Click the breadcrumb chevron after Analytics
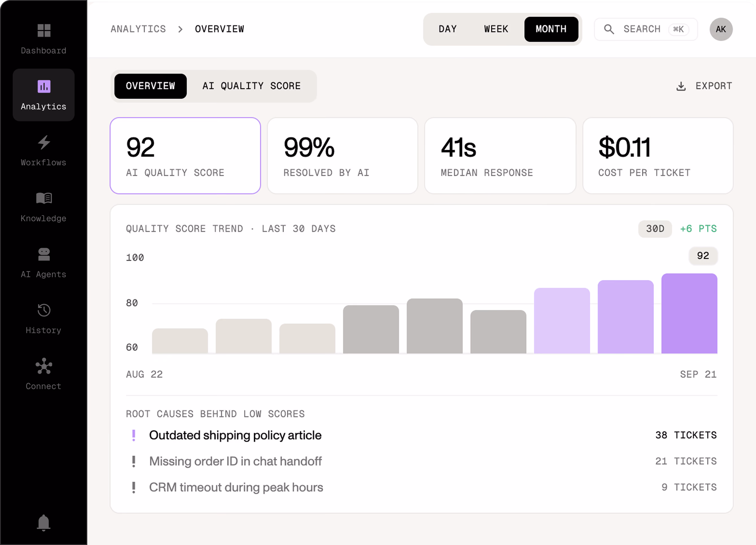 point(180,29)
